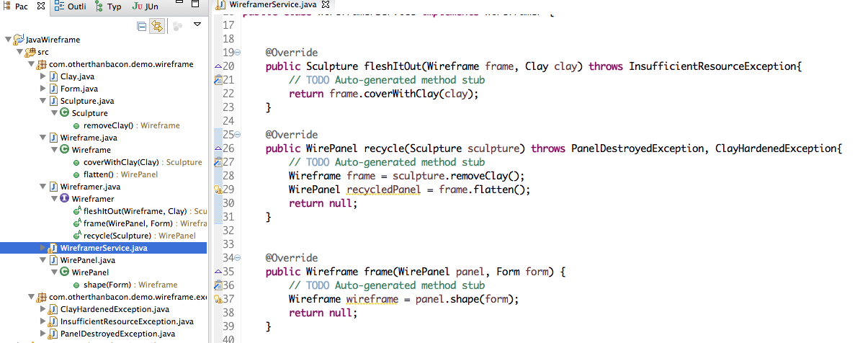This screenshot has width=868, height=343.
Task: Expand ClayHardenedException.java node
Action: (x=43, y=309)
